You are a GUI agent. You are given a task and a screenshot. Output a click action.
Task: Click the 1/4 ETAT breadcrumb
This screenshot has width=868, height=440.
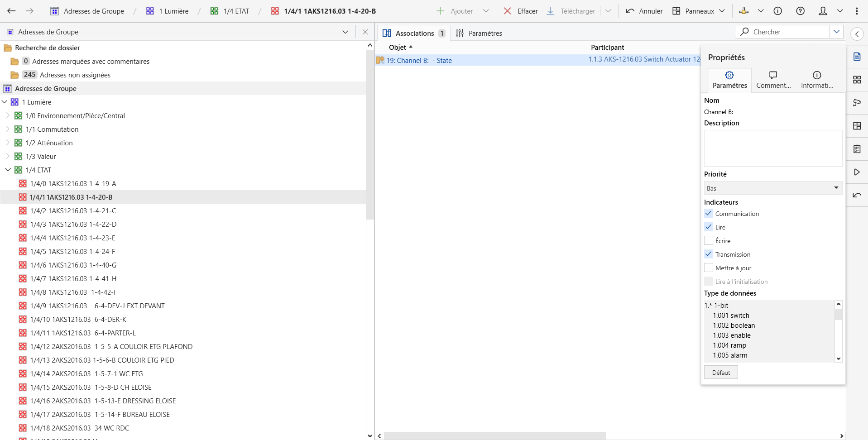(x=230, y=11)
